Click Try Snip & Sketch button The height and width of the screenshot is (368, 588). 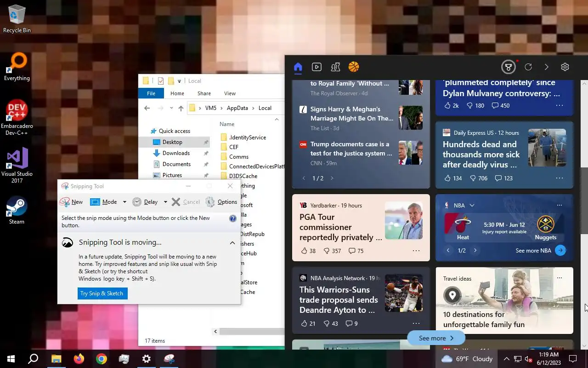tap(102, 293)
